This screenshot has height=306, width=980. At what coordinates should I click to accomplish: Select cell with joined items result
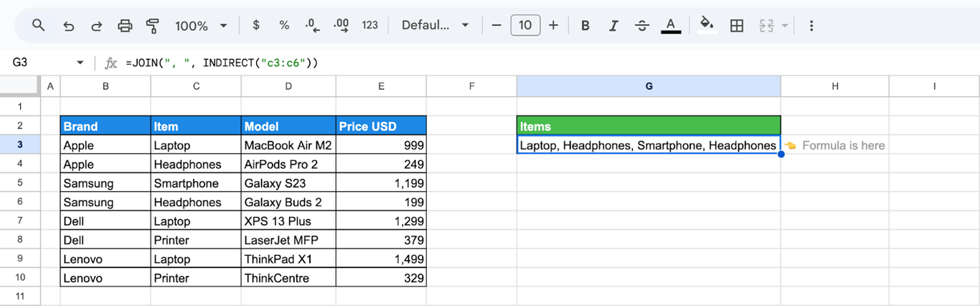649,145
